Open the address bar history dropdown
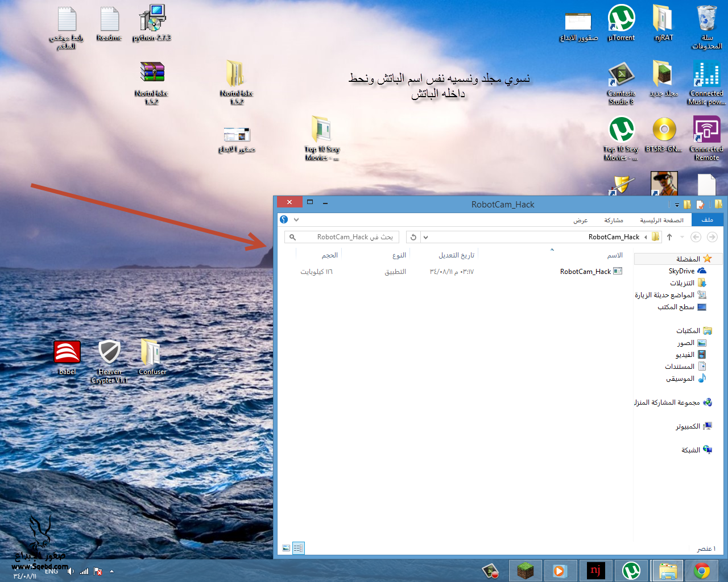The width and height of the screenshot is (728, 582). point(425,237)
